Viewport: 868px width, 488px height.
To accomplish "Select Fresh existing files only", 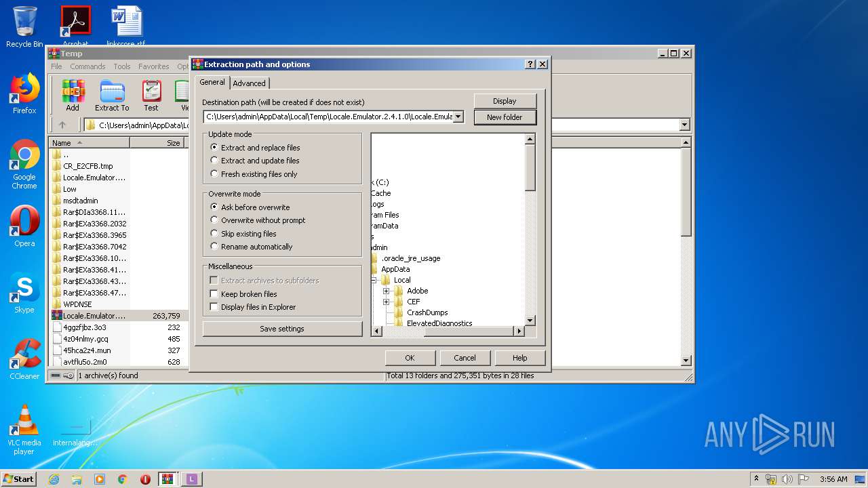I will [x=254, y=174].
